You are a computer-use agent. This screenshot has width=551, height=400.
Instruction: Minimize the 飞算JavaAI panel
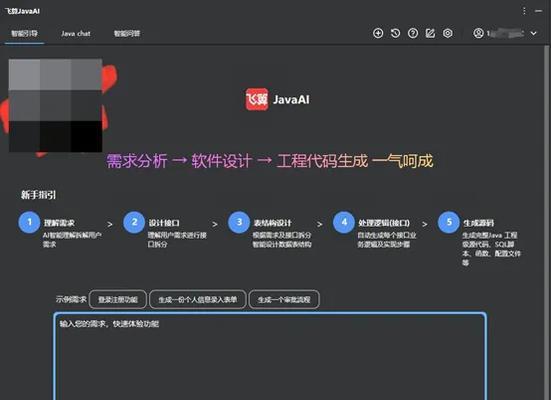538,11
